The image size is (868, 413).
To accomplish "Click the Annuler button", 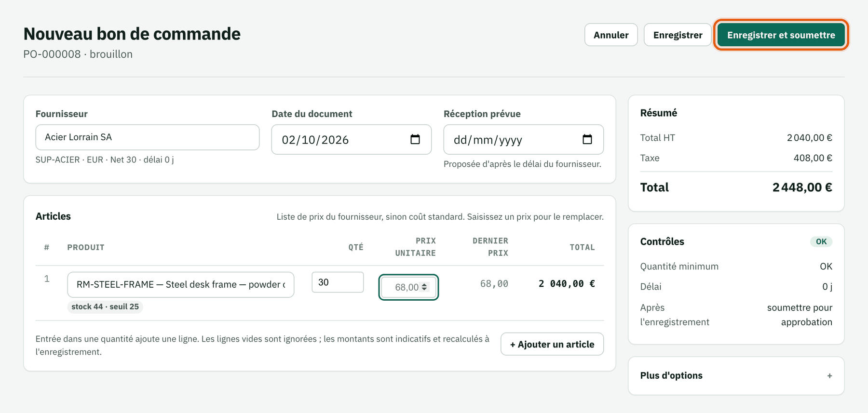I will point(611,35).
